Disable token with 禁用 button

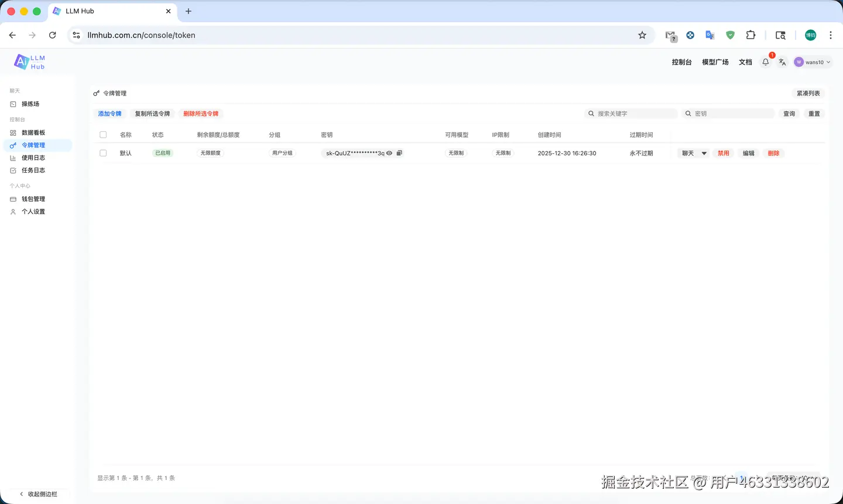(724, 153)
